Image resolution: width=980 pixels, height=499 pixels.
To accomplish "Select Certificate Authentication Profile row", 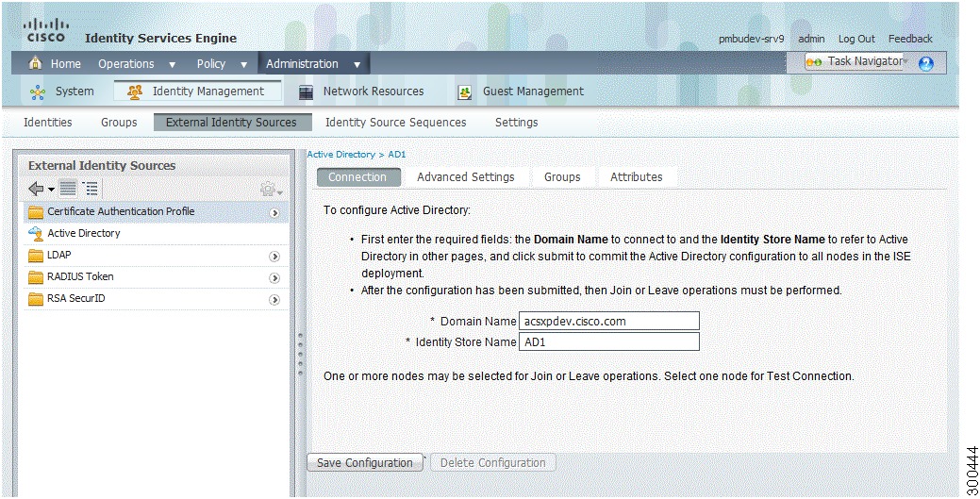I will click(157, 212).
